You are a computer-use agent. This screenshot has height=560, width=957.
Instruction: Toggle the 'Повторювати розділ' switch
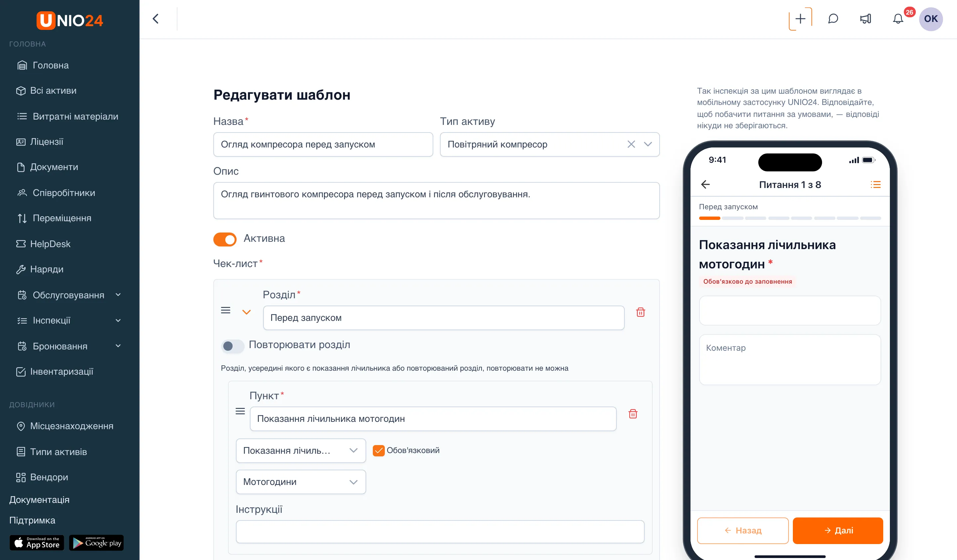point(232,346)
